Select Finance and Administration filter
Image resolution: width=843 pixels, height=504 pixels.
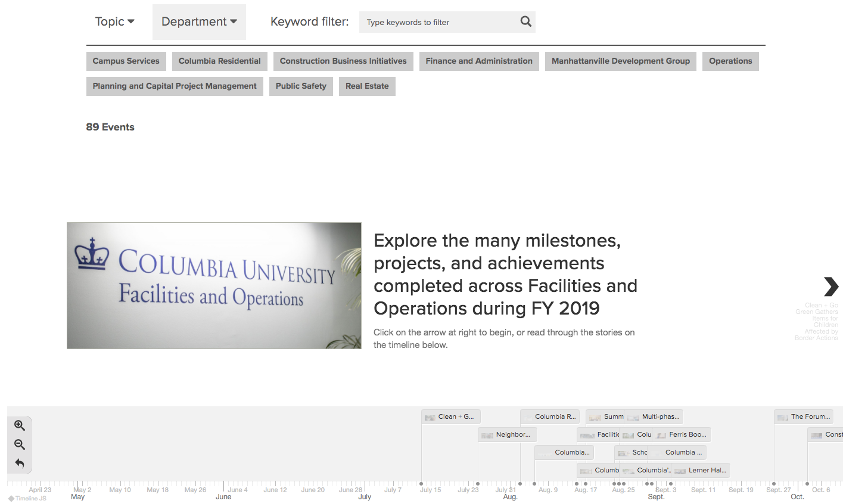479,61
